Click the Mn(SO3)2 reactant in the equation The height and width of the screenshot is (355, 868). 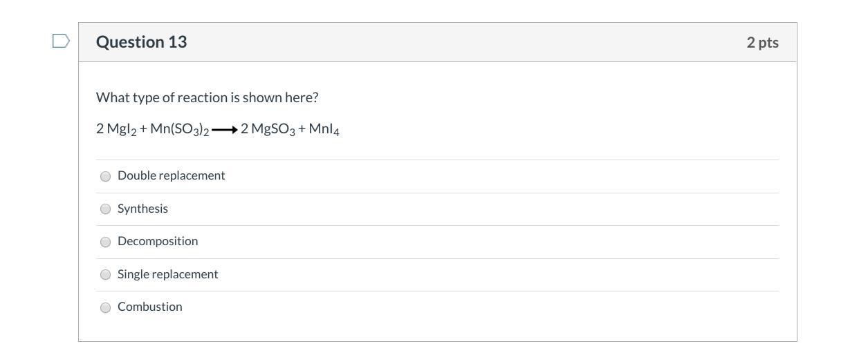pyautogui.click(x=179, y=129)
